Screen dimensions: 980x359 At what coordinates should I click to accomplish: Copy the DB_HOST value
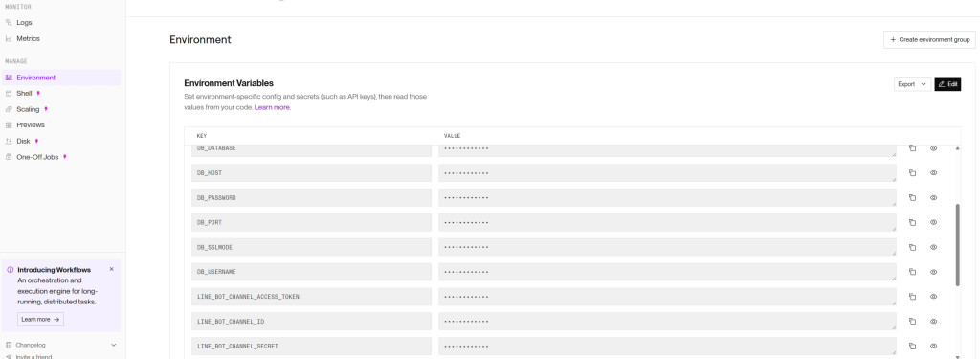912,173
